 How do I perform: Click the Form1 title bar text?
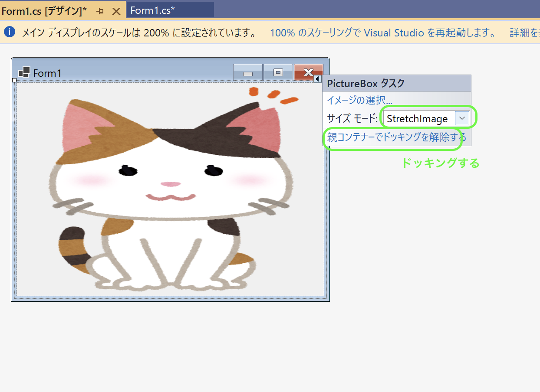(x=48, y=73)
